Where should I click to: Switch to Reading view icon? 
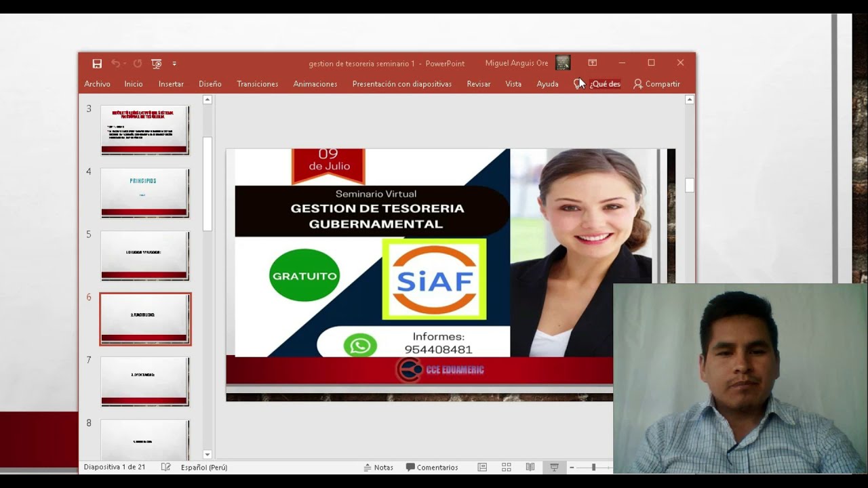(x=530, y=467)
